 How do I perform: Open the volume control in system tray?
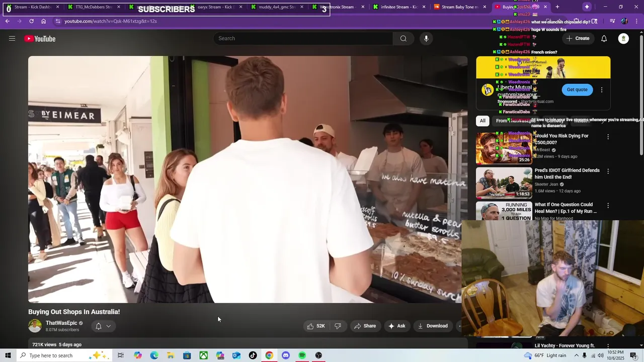[601, 355]
